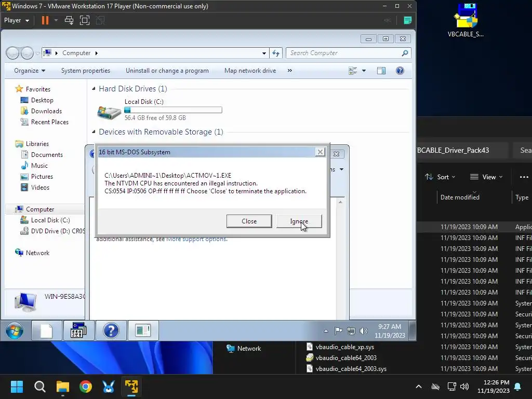Open VBCABLE_S... desktop icon
Viewport: 532px width, 399px height.
pos(466,20)
